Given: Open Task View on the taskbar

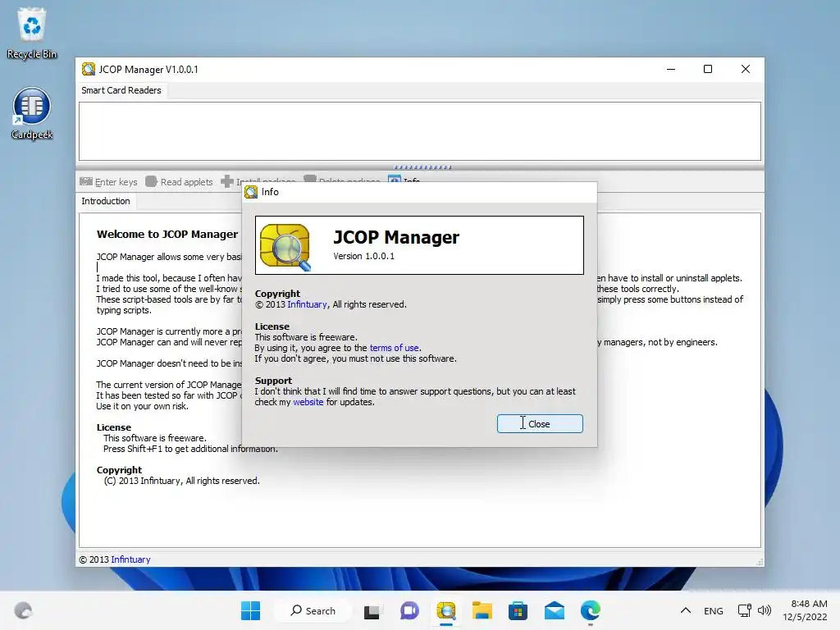Looking at the screenshot, I should pos(372,610).
